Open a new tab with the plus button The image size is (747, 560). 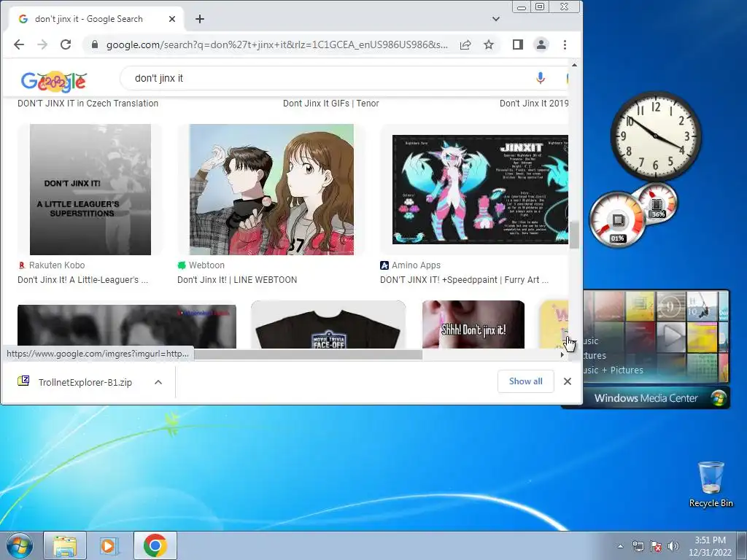(200, 19)
